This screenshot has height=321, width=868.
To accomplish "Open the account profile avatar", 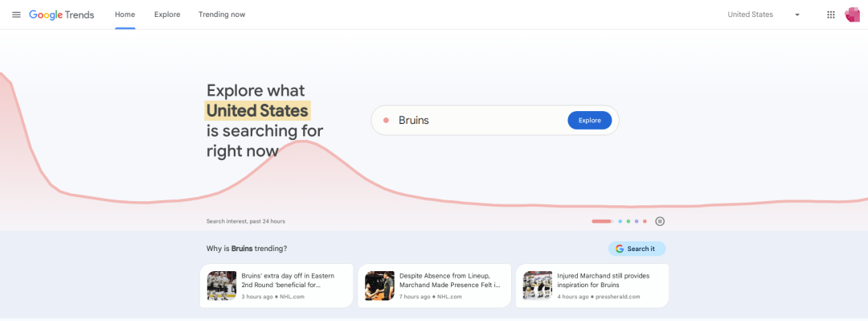I will click(x=853, y=14).
